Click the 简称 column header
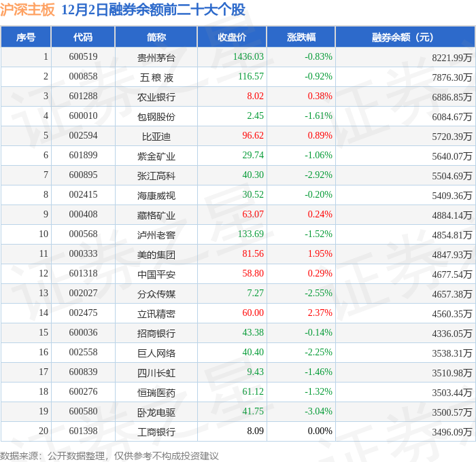This screenshot has height=462, width=476. [156, 37]
